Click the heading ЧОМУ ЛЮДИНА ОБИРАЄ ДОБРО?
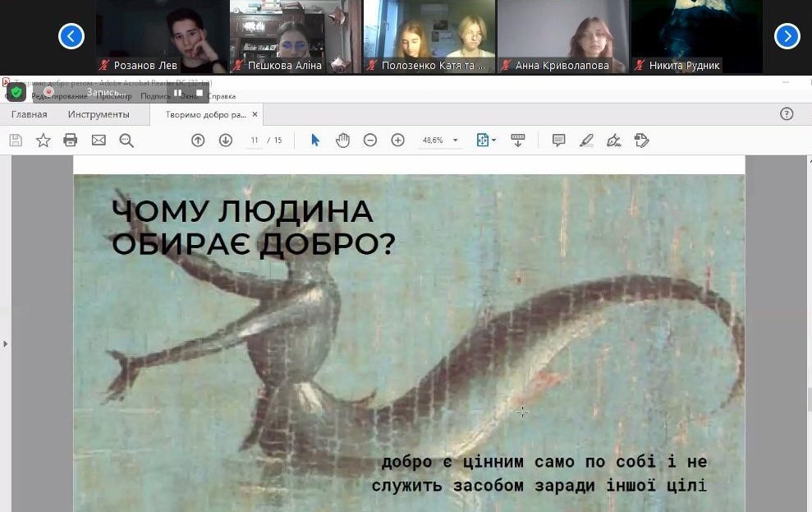This screenshot has width=812, height=512. [x=253, y=228]
